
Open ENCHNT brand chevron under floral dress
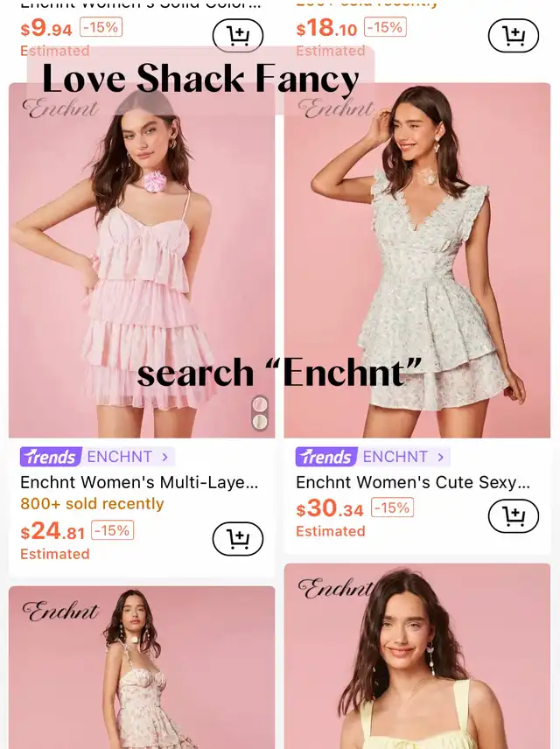pos(440,457)
